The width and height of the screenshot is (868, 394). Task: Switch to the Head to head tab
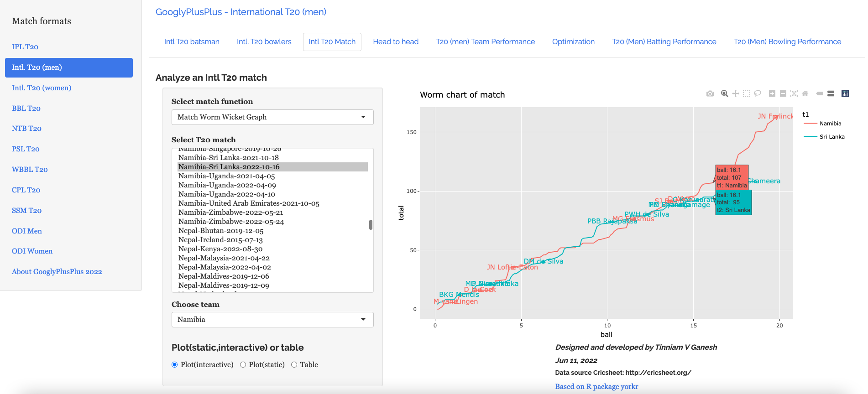click(395, 42)
